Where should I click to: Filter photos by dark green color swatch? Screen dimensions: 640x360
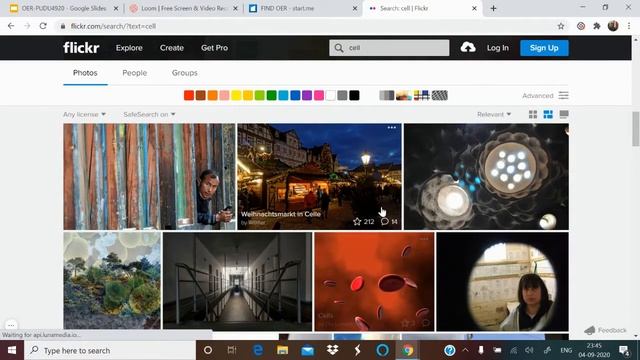pos(271,96)
